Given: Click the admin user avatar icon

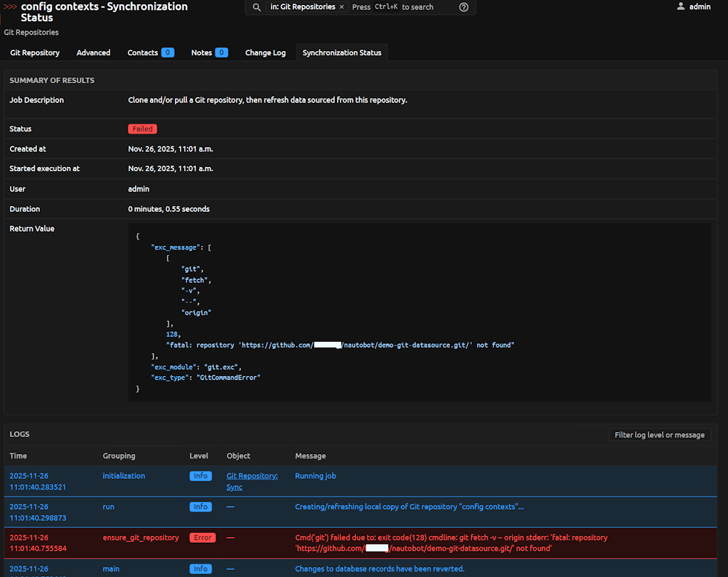Looking at the screenshot, I should pyautogui.click(x=681, y=6).
